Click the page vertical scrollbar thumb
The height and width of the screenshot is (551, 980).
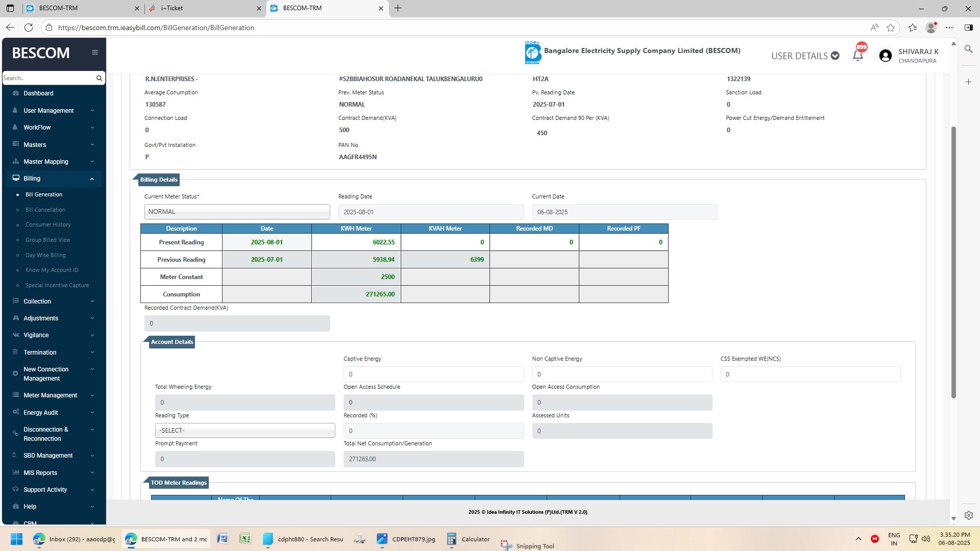[953, 261]
